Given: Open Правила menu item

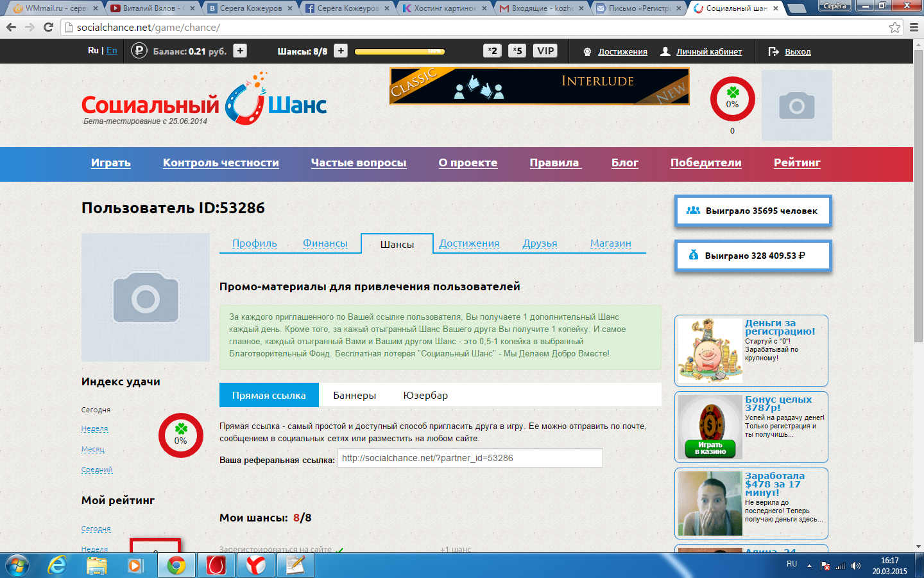Looking at the screenshot, I should click(555, 163).
